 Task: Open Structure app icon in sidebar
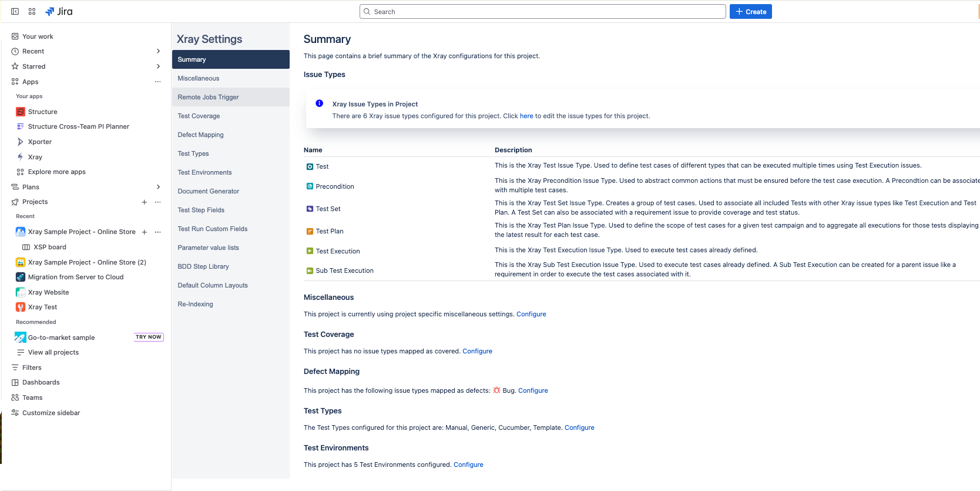21,112
